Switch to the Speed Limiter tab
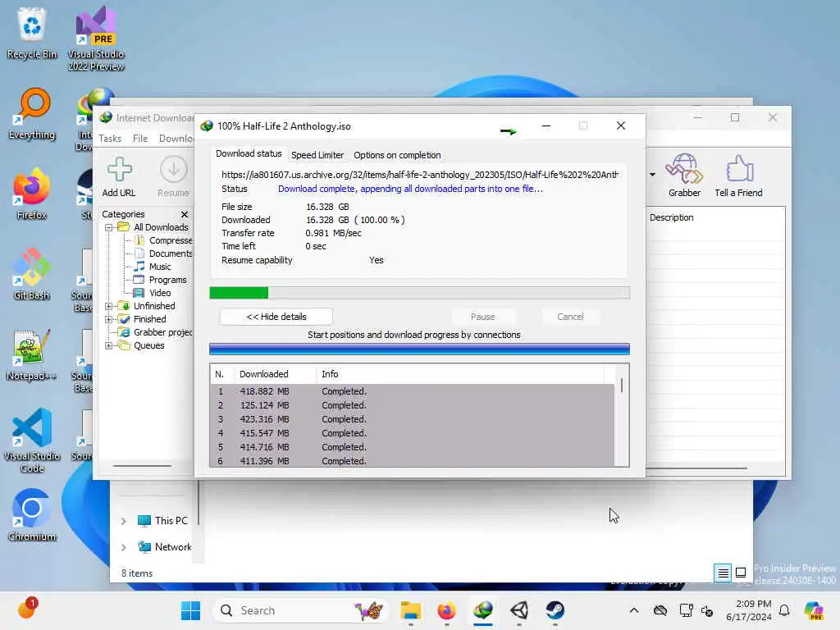Screen dimensions: 840x630 click(317, 155)
